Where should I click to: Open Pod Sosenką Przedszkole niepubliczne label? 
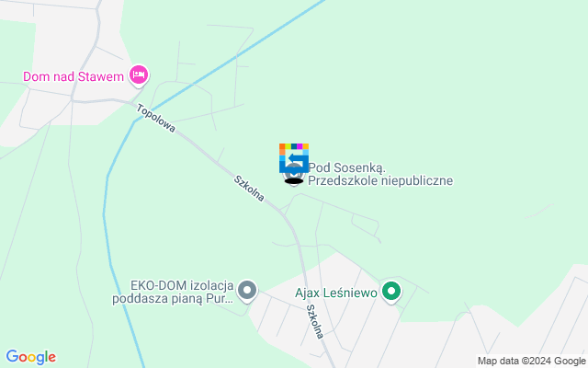click(380, 174)
